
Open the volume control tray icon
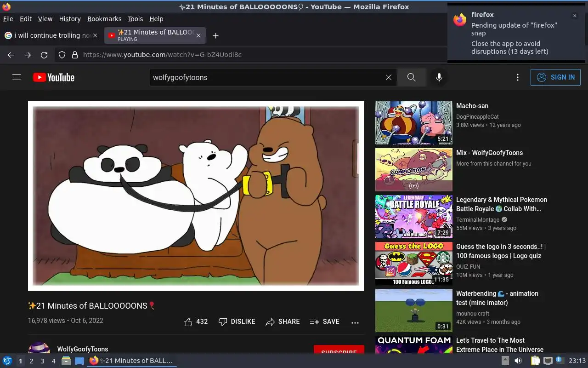coord(518,361)
